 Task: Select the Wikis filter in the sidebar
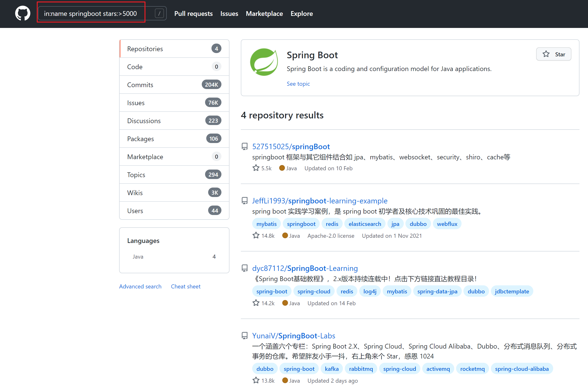(135, 193)
